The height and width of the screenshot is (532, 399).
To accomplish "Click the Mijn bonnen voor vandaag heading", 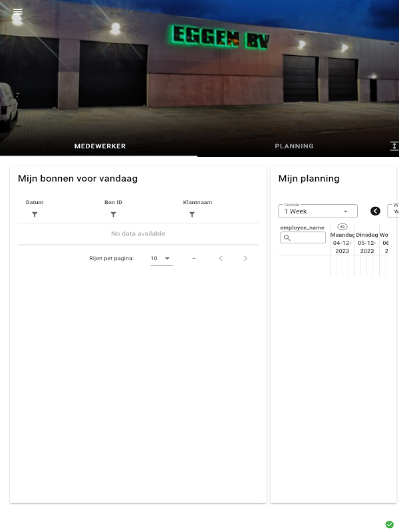I will click(x=78, y=178).
